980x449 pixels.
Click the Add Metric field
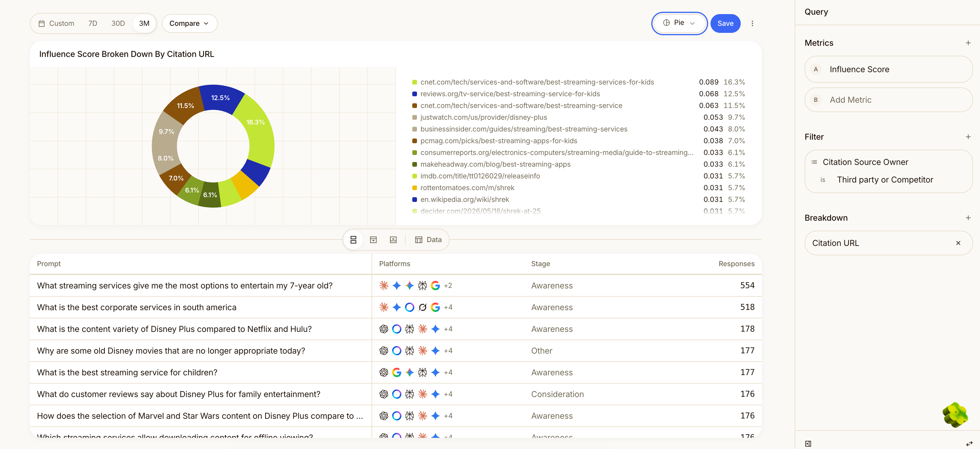[x=888, y=100]
